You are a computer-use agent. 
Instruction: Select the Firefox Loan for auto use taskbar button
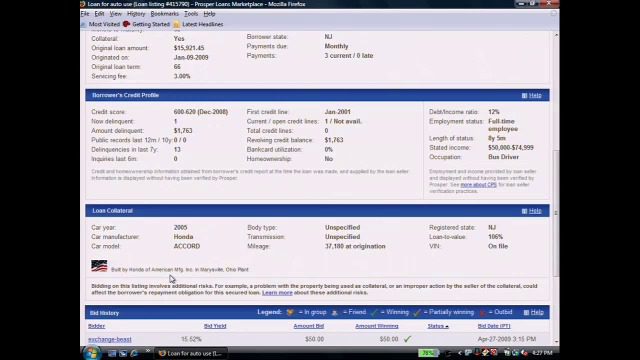(190, 353)
